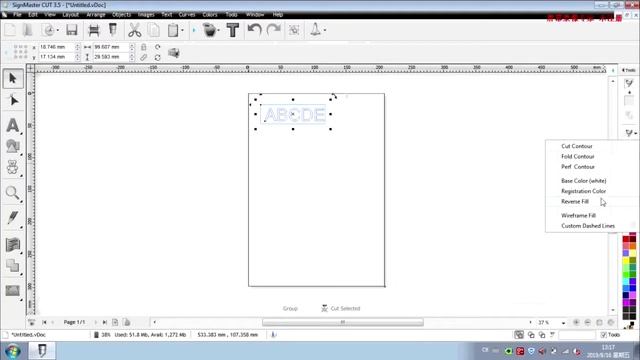Click the Cut Selected icon below the page

(341, 308)
